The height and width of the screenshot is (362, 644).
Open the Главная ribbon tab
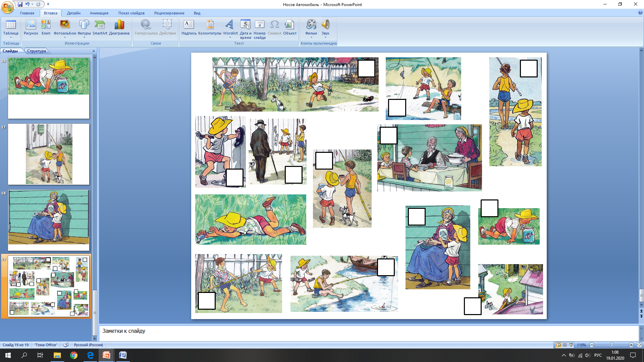(x=27, y=13)
